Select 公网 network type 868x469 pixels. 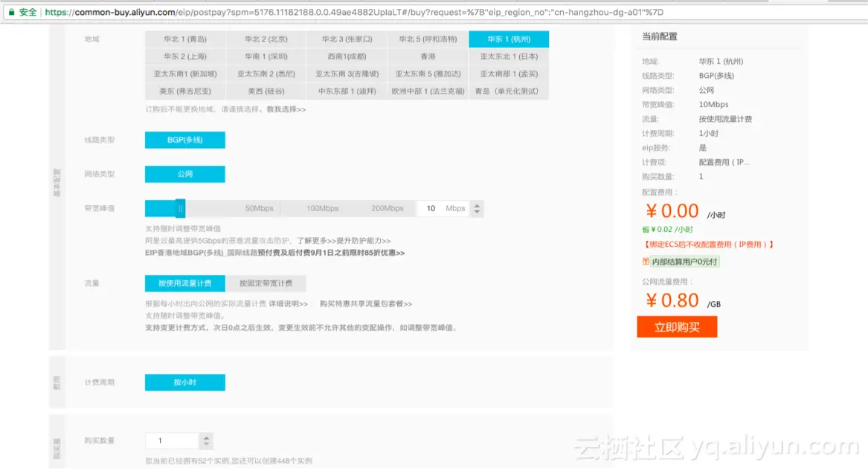pos(185,174)
